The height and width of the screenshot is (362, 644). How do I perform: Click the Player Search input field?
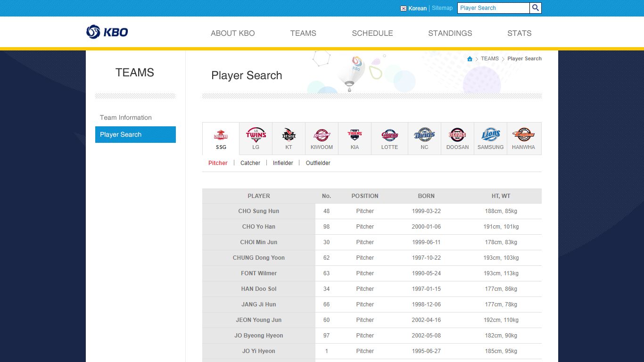(494, 8)
